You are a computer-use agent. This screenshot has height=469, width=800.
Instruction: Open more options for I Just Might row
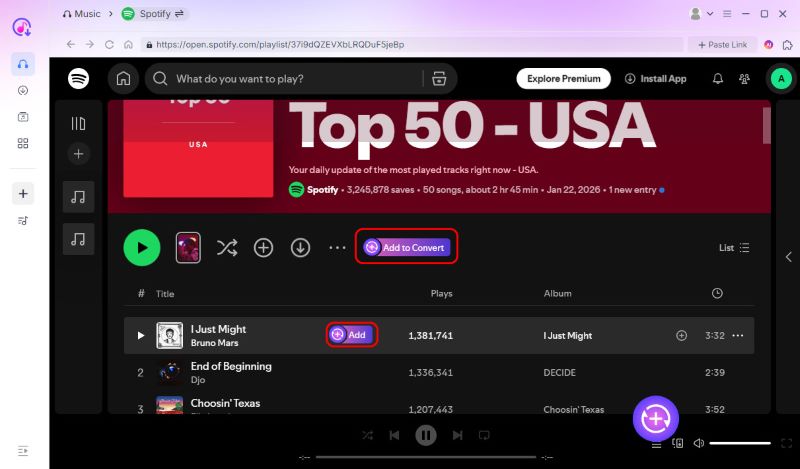[738, 335]
